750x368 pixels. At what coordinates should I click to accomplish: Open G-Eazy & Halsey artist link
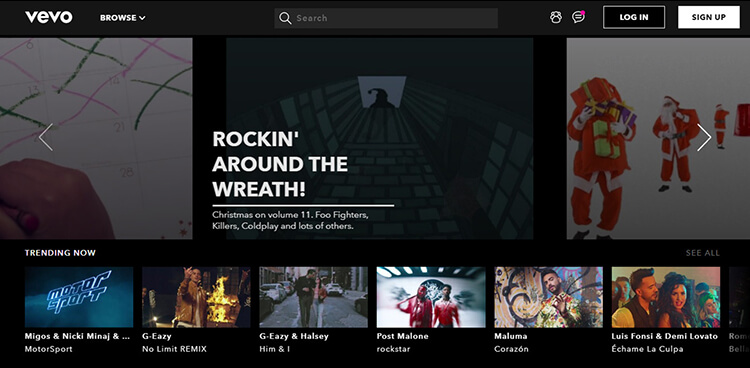click(x=294, y=336)
